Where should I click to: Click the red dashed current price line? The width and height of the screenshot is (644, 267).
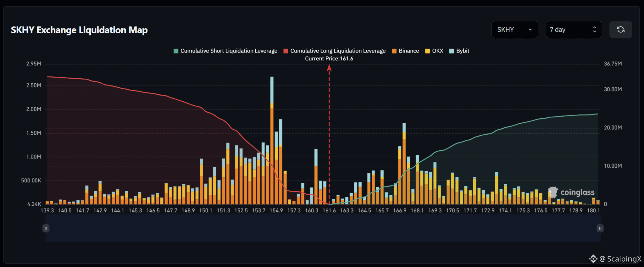coord(329,135)
